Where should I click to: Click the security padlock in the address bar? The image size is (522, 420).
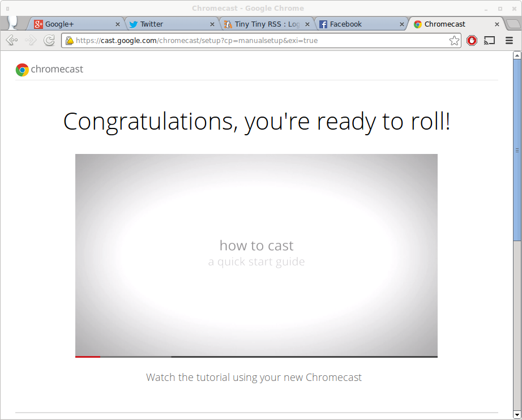(69, 41)
